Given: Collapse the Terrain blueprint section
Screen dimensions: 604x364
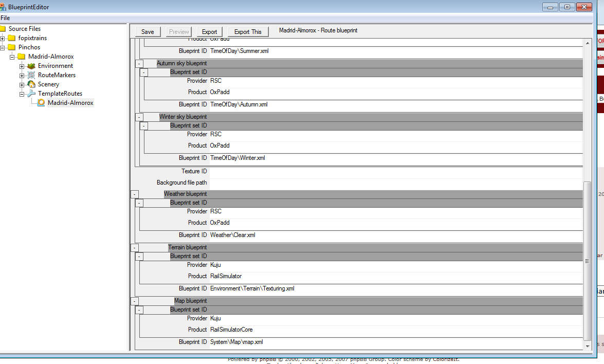Looking at the screenshot, I should tap(135, 248).
